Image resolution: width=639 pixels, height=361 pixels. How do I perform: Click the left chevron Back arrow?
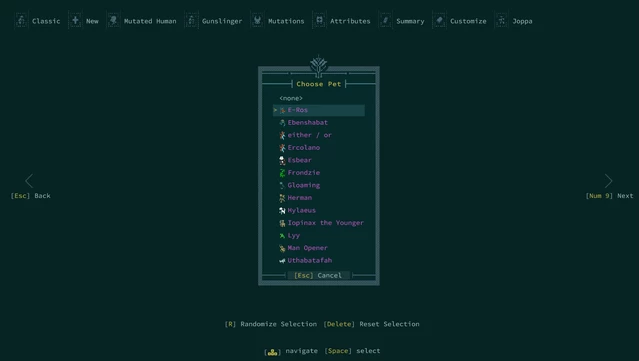click(x=29, y=180)
